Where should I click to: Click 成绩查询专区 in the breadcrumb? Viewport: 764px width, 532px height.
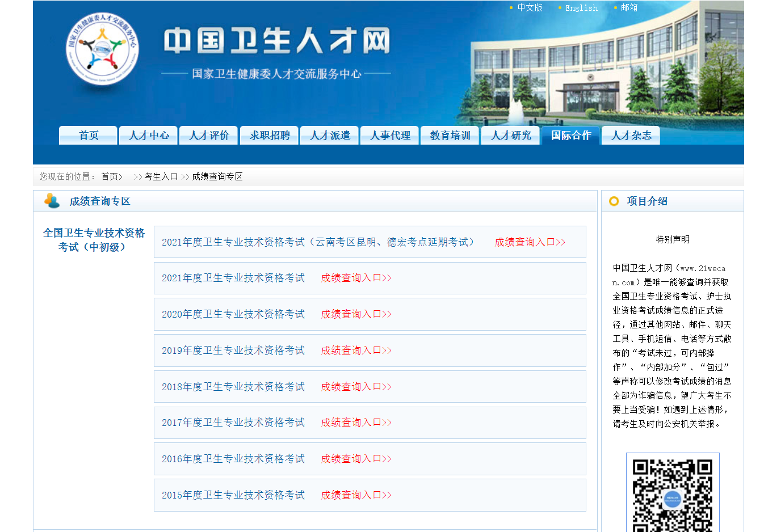[217, 177]
